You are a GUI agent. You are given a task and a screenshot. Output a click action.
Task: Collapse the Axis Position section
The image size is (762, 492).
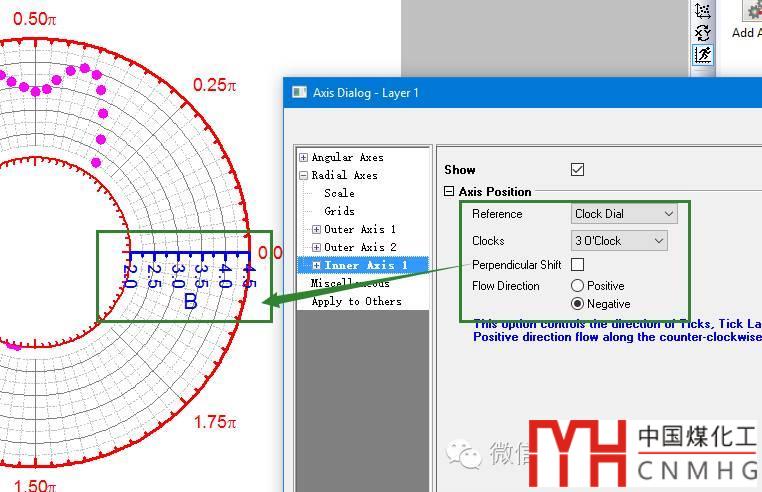449,191
